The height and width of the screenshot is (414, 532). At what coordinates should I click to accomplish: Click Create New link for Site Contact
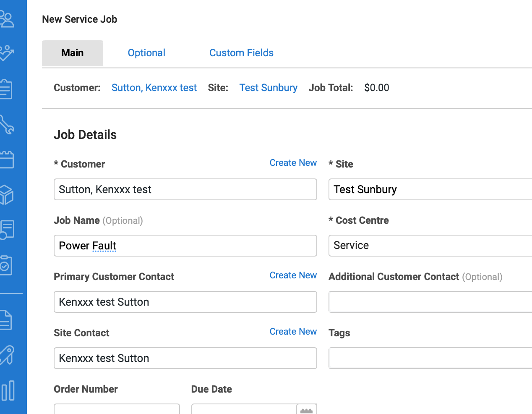293,332
